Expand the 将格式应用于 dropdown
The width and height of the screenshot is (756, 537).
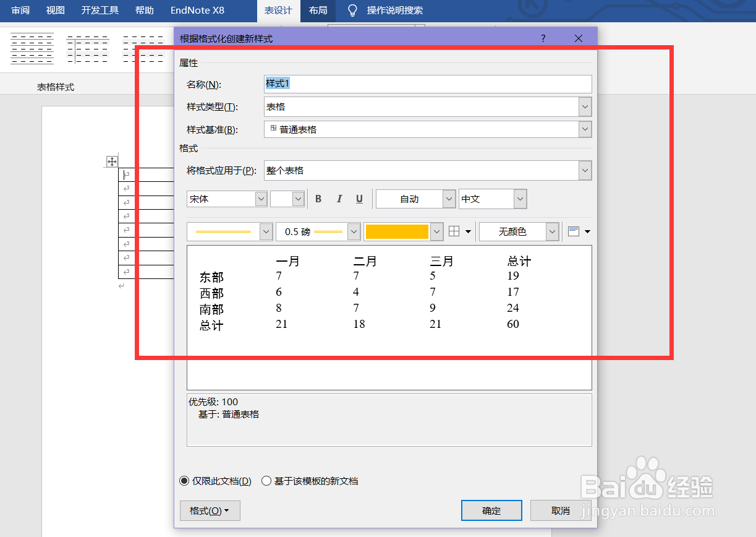tap(584, 170)
